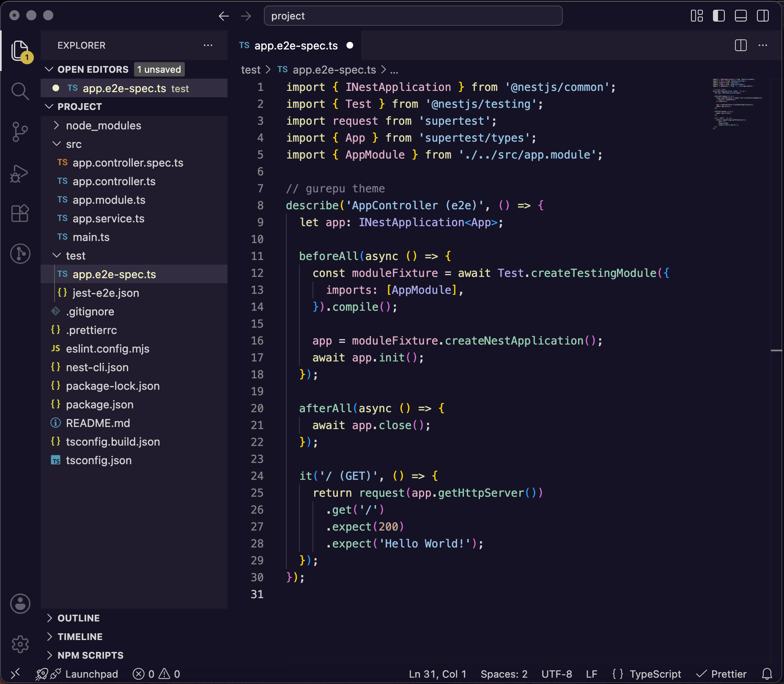Close unsaved app.e2e-spec.ts tab via dot
Viewport: 784px width, 684px height.
pyautogui.click(x=350, y=45)
